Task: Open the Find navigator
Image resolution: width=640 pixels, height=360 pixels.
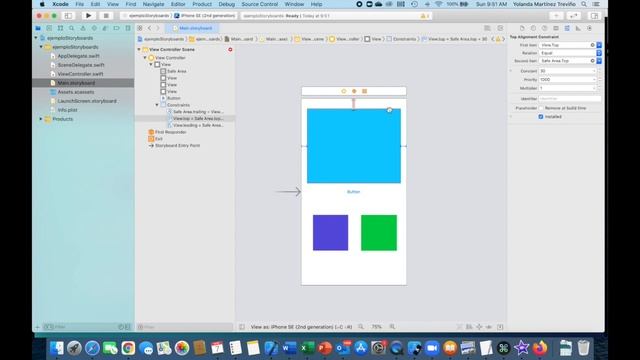Action: tap(71, 28)
